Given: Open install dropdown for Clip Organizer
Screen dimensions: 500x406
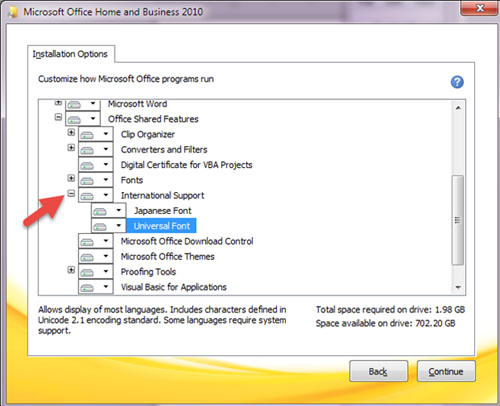Looking at the screenshot, I should pos(96,134).
